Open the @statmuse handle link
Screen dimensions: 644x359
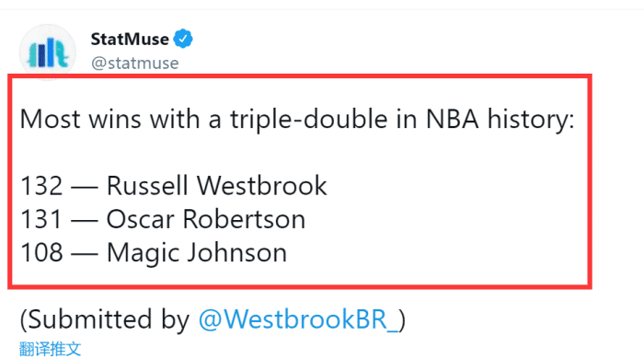134,64
